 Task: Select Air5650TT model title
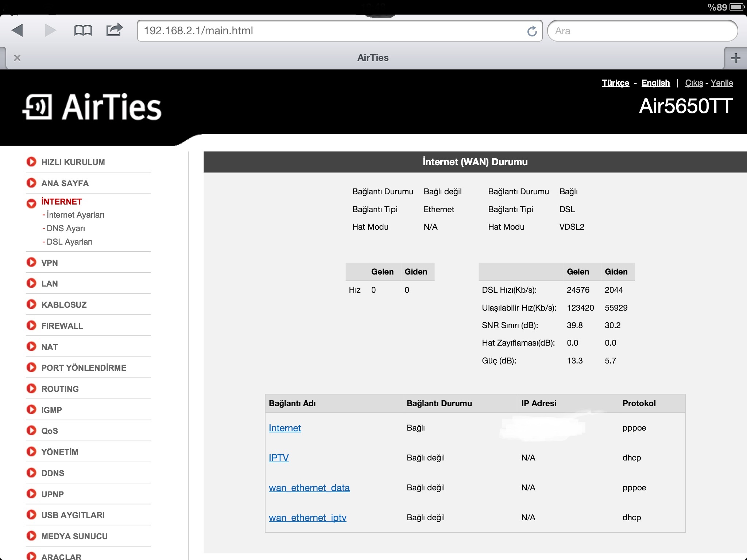[x=686, y=106]
